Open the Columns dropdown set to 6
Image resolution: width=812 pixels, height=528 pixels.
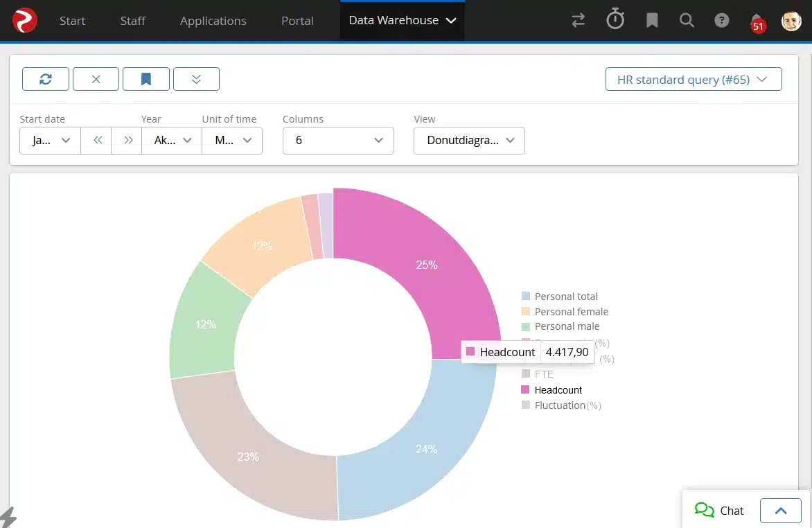pyautogui.click(x=338, y=140)
